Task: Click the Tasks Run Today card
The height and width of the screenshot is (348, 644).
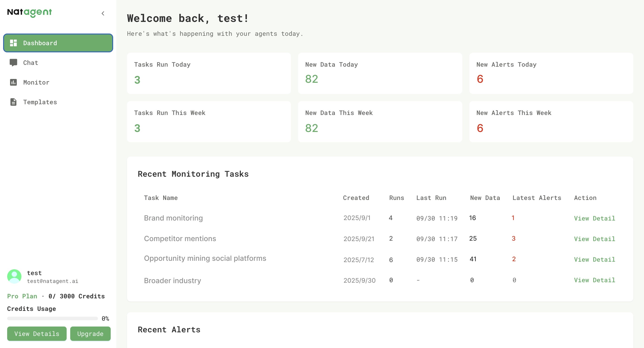Action: (x=209, y=73)
